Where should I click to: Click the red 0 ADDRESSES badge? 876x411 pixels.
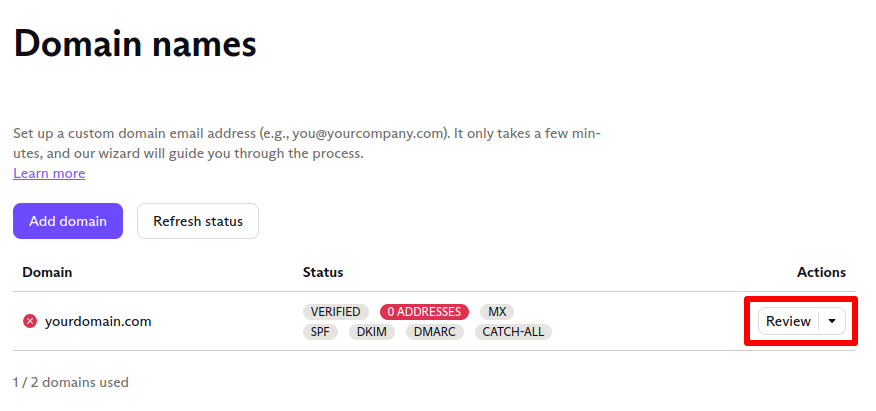click(x=424, y=312)
